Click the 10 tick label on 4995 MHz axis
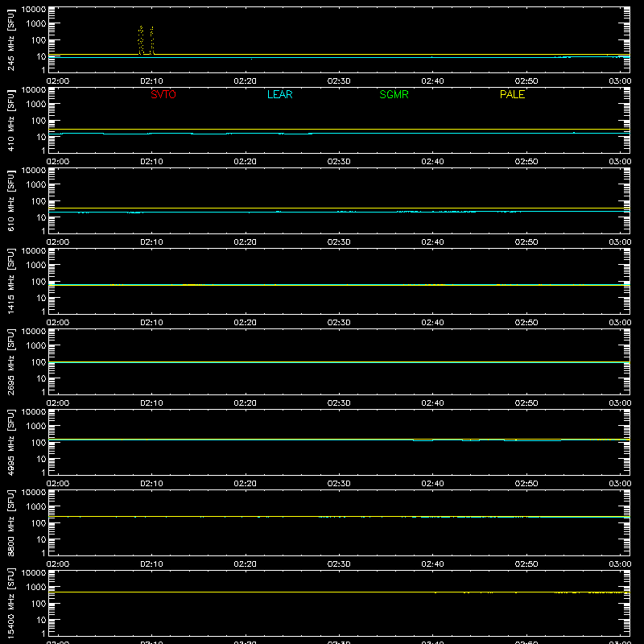This screenshot has width=644, height=644. (x=41, y=459)
